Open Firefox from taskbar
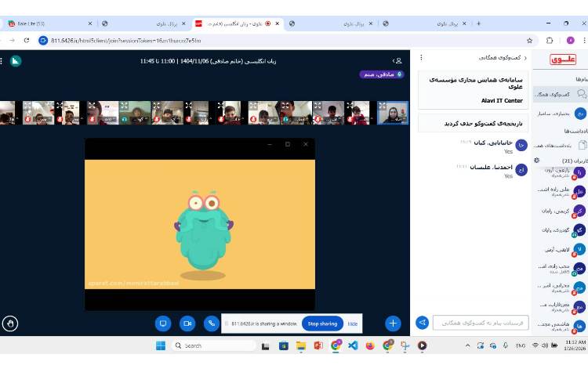This screenshot has height=376, width=588. 370,345
